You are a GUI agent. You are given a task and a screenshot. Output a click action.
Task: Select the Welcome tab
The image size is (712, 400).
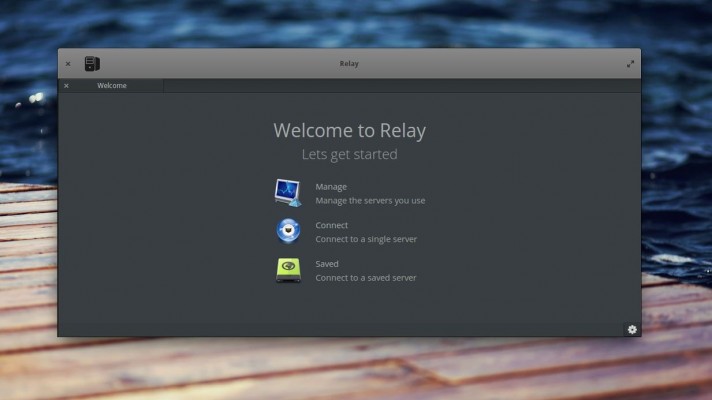pyautogui.click(x=111, y=85)
